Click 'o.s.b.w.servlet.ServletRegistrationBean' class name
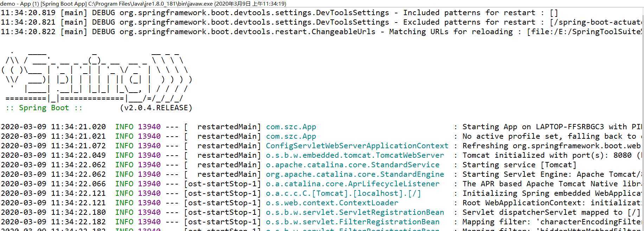 tap(355, 212)
